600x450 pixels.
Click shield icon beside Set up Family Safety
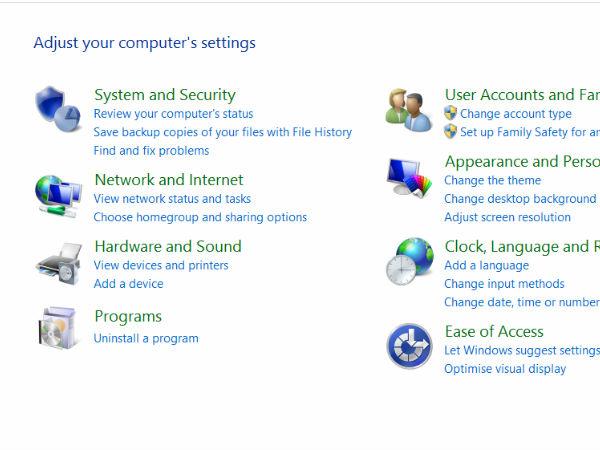(451, 132)
